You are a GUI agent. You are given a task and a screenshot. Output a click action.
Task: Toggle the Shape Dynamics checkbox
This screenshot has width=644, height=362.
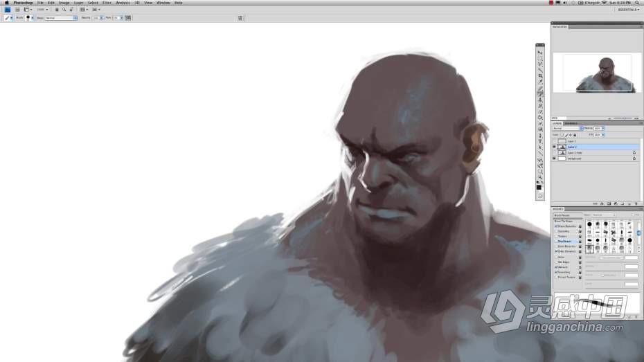tap(555, 226)
